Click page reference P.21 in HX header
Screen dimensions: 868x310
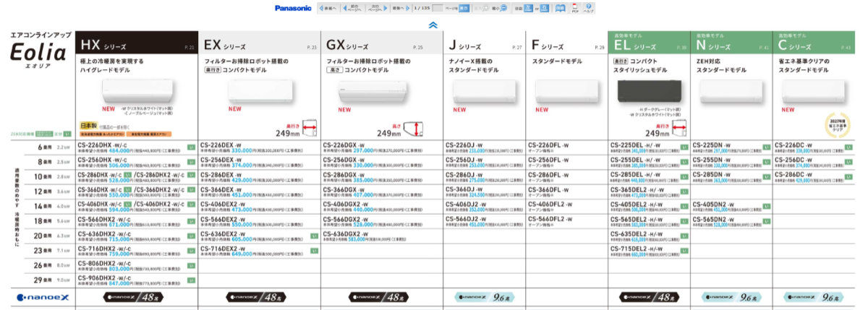click(190, 47)
